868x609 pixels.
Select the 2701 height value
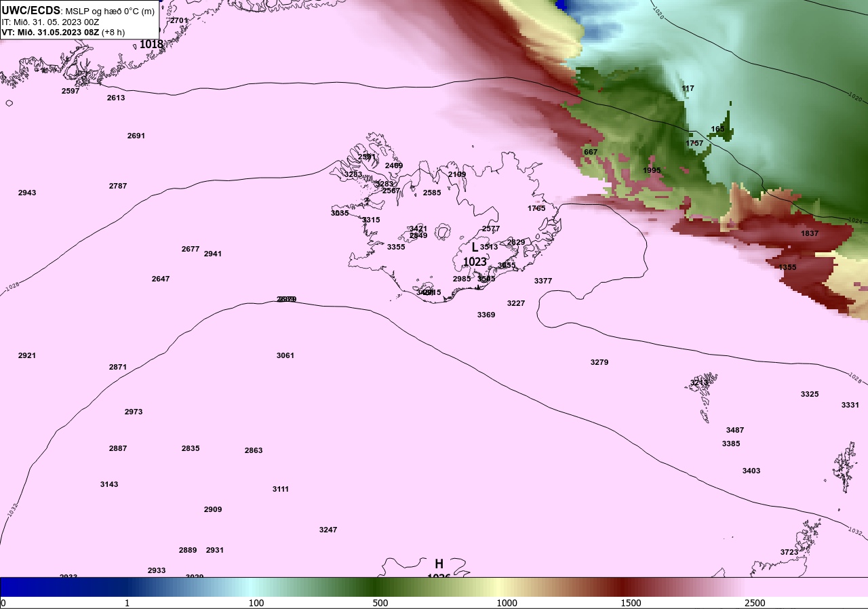(179, 20)
